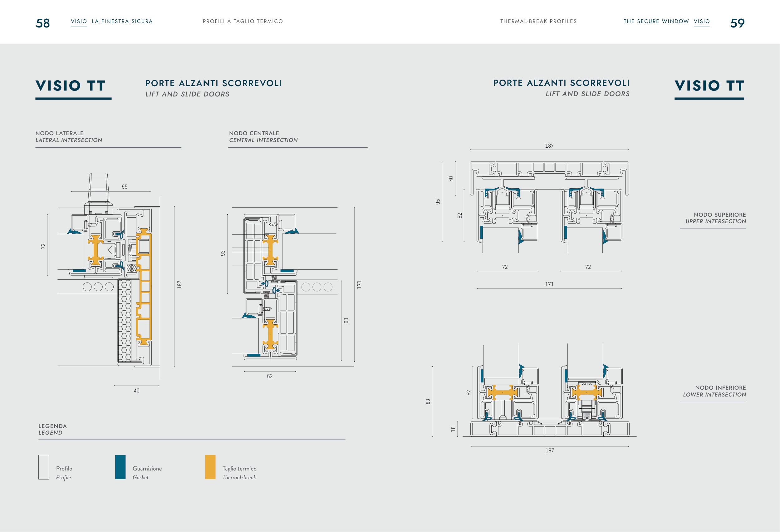Screen dimensions: 780x532
Task: Click the right VISIO TT title
Action: tap(709, 86)
